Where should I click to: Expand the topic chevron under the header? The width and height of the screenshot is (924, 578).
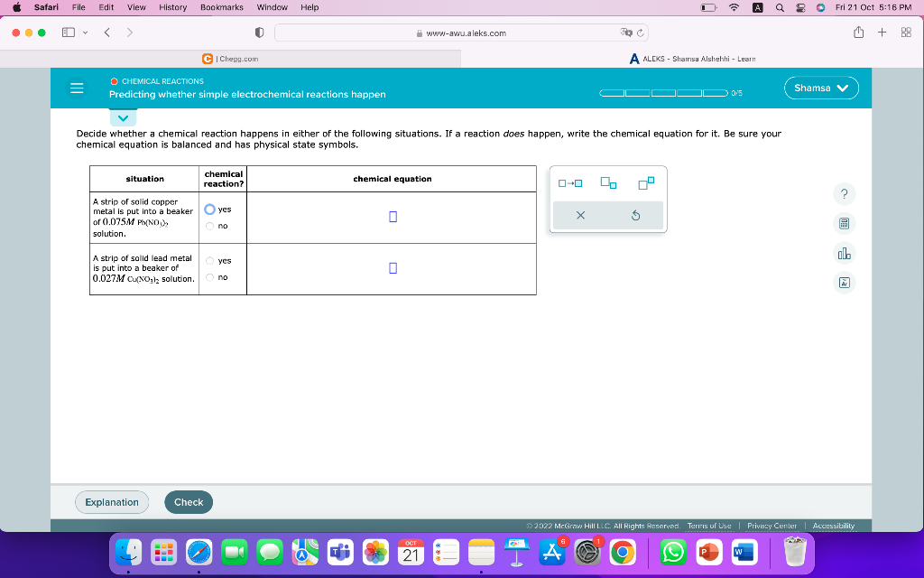pos(123,118)
